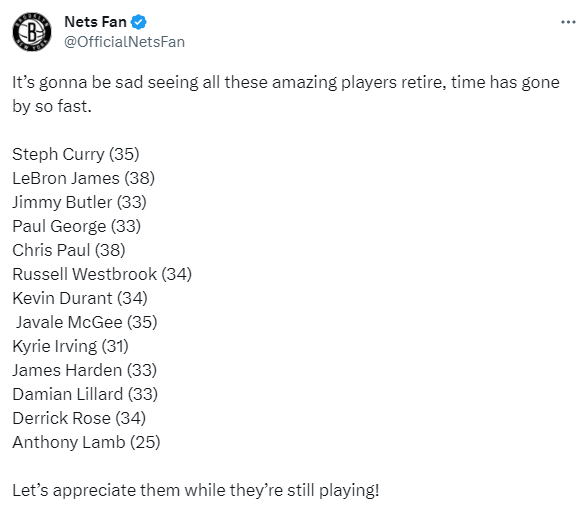Click the Kyrie Irving (31) line

(70, 346)
